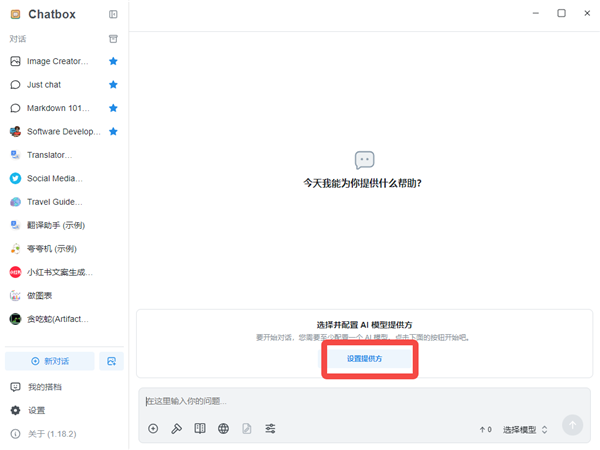This screenshot has height=450, width=600.
Task: Toggle the star on Markdown 101
Action: tap(113, 108)
